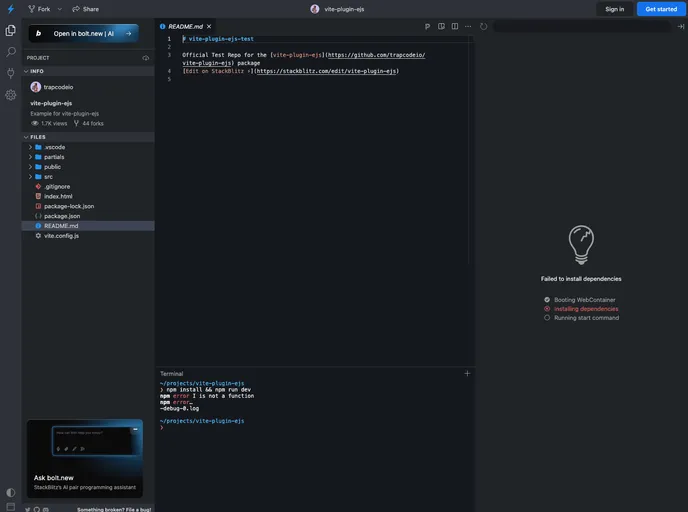Click the StackBlitz lightning bolt logo
Viewport: 688px width, 512px height.
(x=11, y=9)
